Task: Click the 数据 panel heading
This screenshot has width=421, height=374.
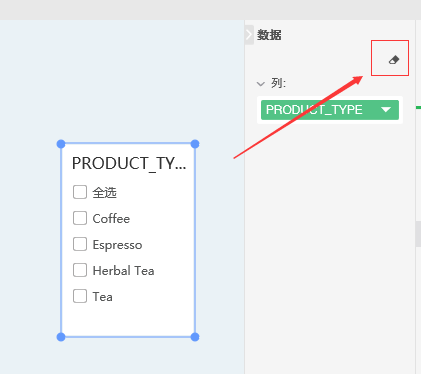Action: [x=269, y=35]
